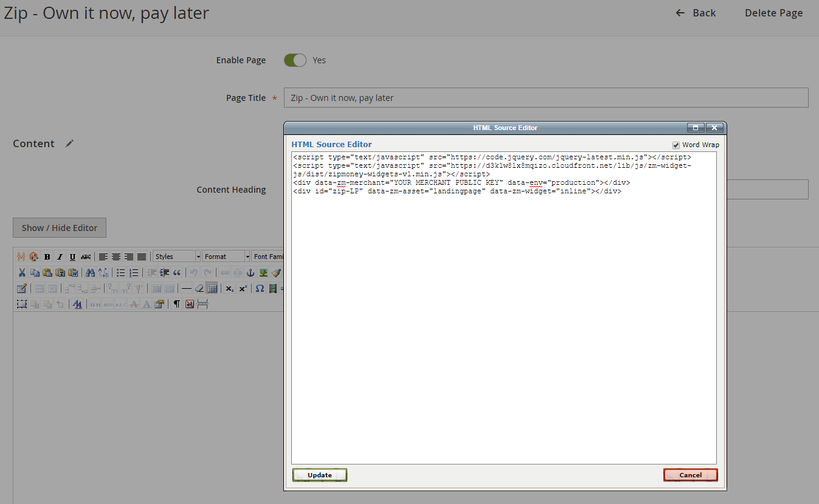
Task: Align text right
Action: click(129, 257)
